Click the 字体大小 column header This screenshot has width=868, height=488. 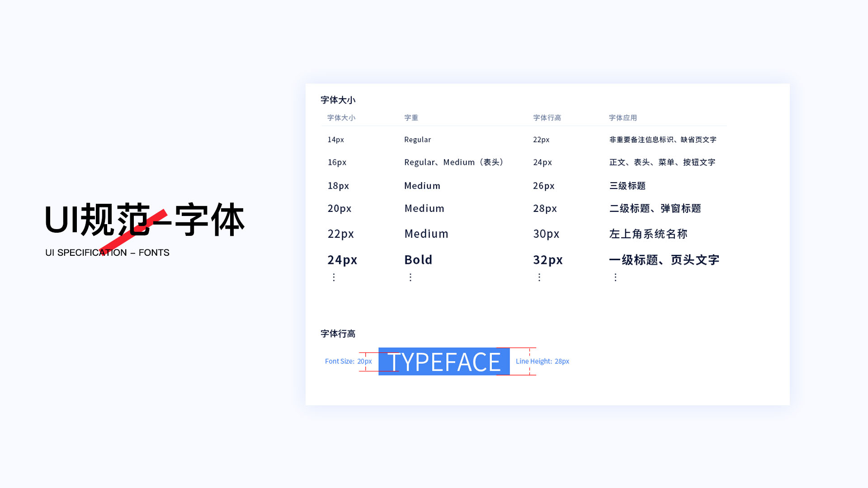tap(341, 118)
